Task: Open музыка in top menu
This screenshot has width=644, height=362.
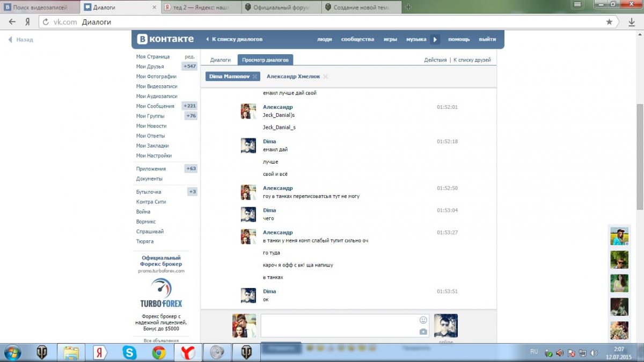Action: (x=416, y=39)
